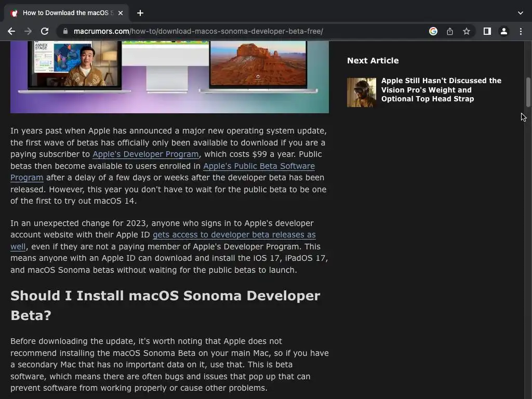
Task: Share this page via share icon
Action: coord(449,31)
